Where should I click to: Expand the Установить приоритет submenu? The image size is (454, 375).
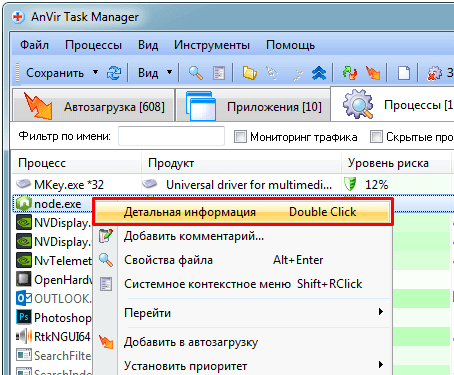click(x=381, y=364)
